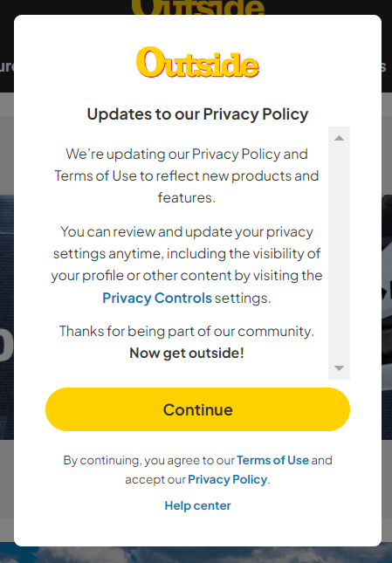
Task: Click the bold 'Now get outside!' text
Action: coord(187,353)
